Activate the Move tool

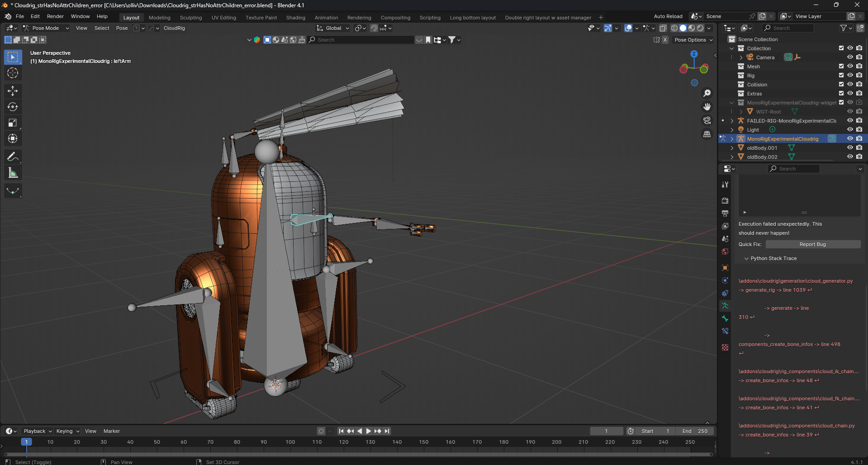(13, 91)
